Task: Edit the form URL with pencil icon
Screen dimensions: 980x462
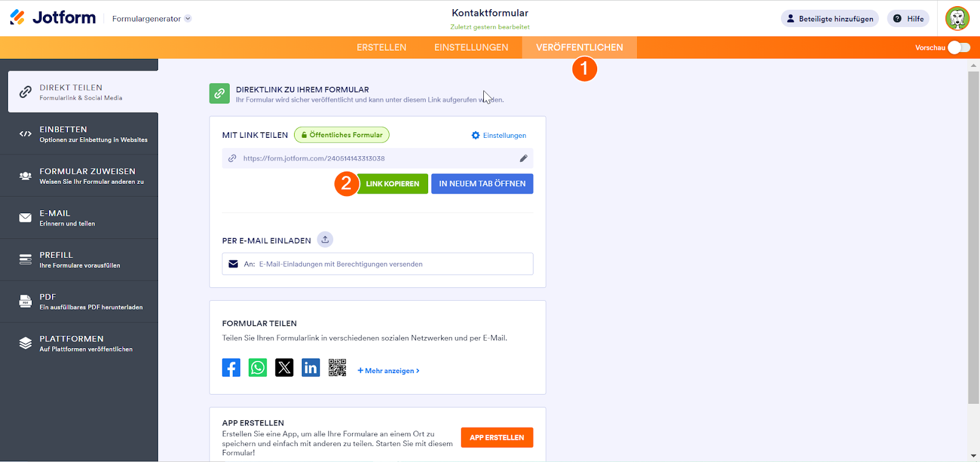Action: (x=524, y=158)
